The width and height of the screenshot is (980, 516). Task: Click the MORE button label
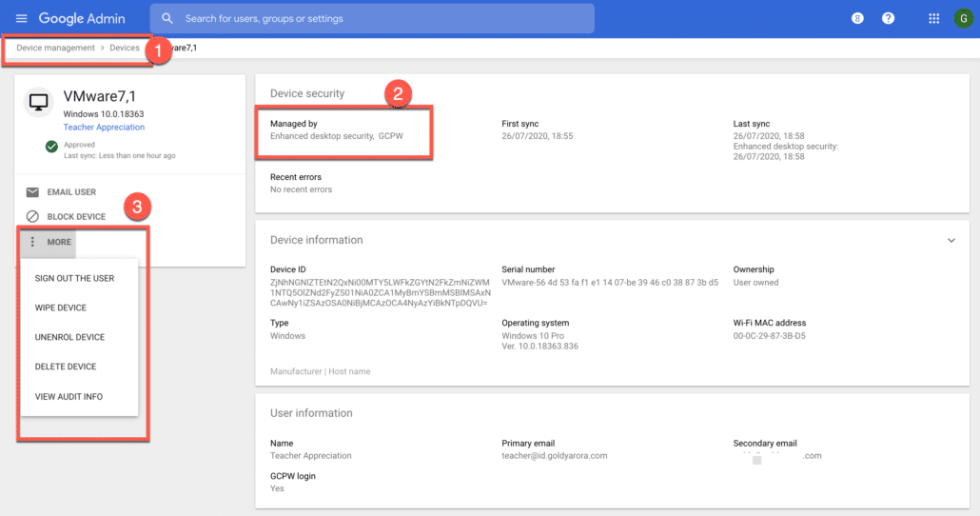click(x=59, y=242)
